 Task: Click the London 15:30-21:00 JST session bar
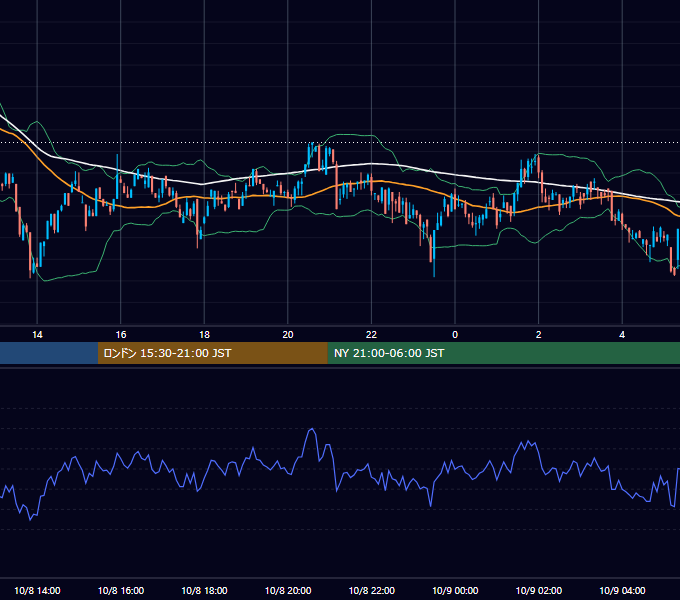[212, 353]
